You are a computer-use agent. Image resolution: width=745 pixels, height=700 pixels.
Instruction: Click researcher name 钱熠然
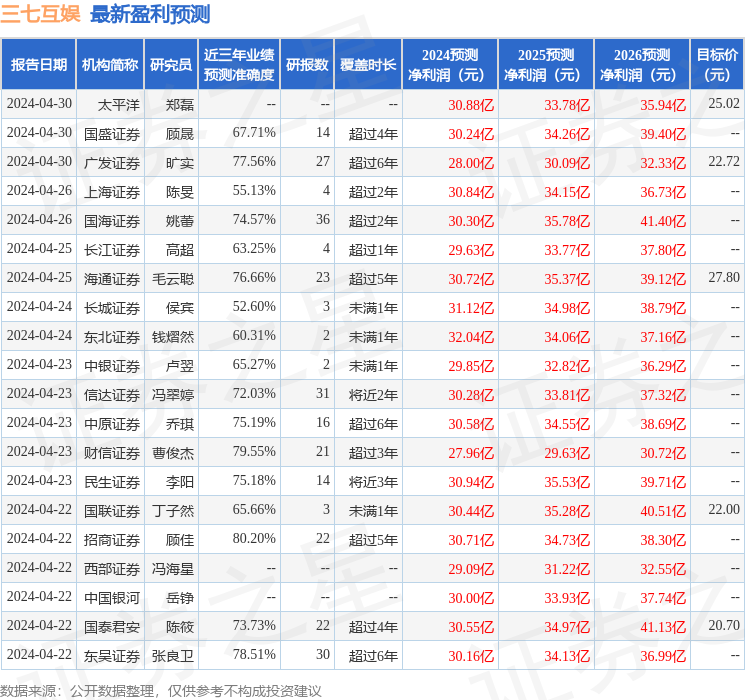tap(173, 337)
